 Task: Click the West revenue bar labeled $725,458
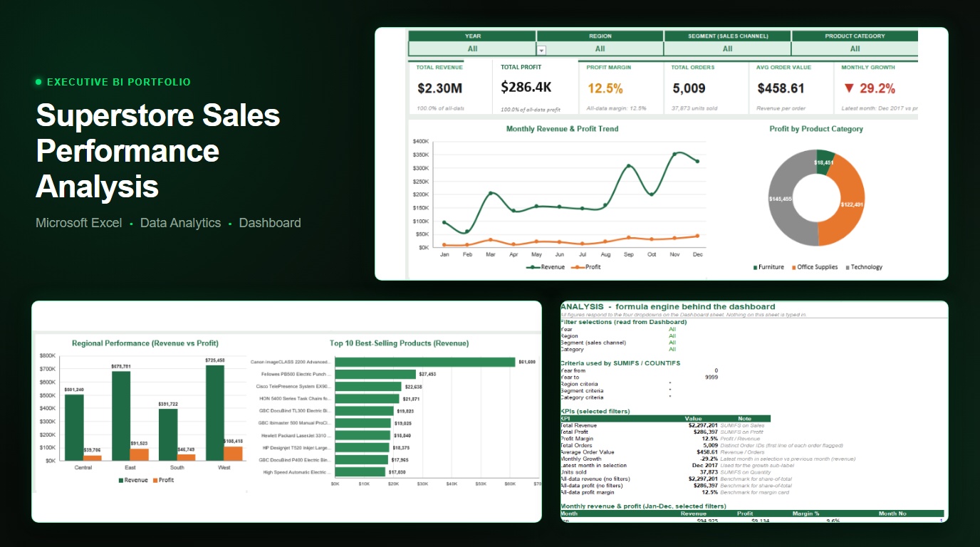pos(215,413)
